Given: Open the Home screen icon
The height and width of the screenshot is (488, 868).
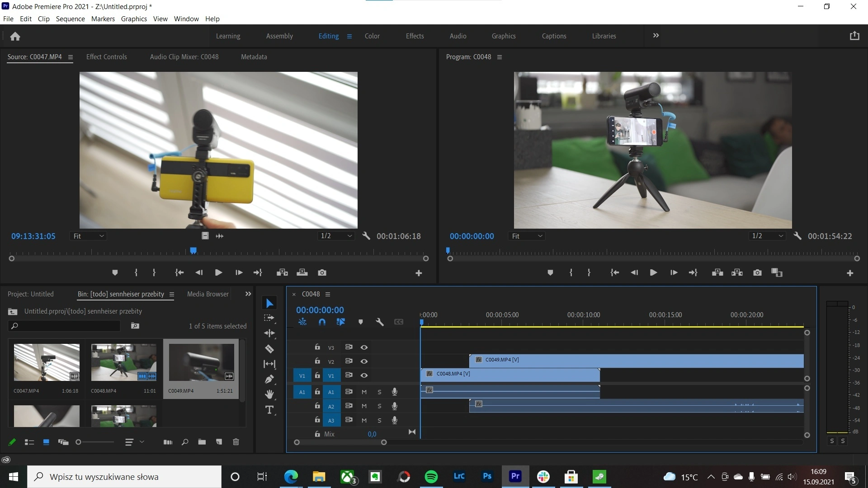Looking at the screenshot, I should tap(15, 36).
